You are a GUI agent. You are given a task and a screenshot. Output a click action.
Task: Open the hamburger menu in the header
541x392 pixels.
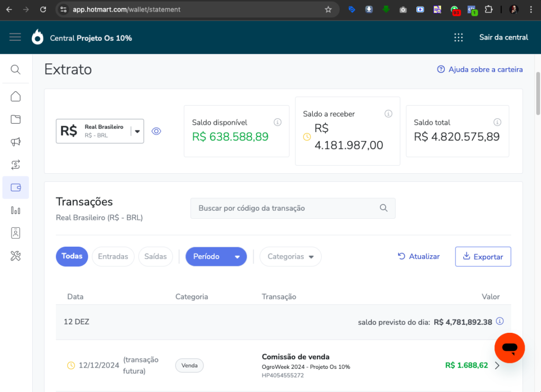coord(15,37)
